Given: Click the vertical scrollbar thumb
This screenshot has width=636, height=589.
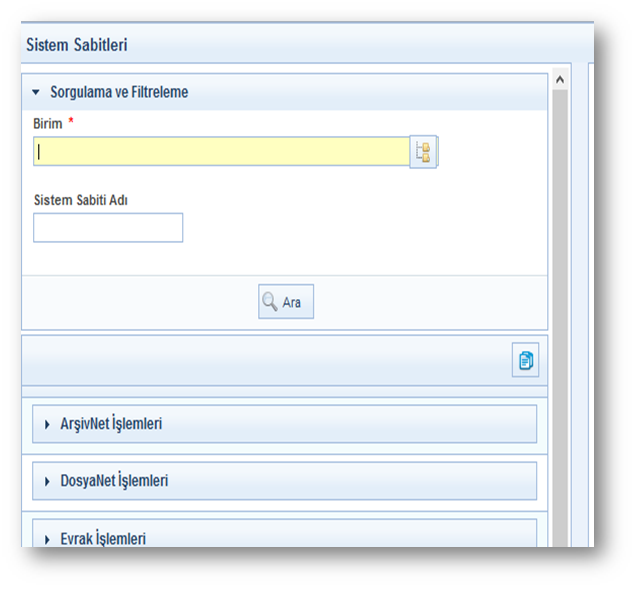Looking at the screenshot, I should coord(560,300).
